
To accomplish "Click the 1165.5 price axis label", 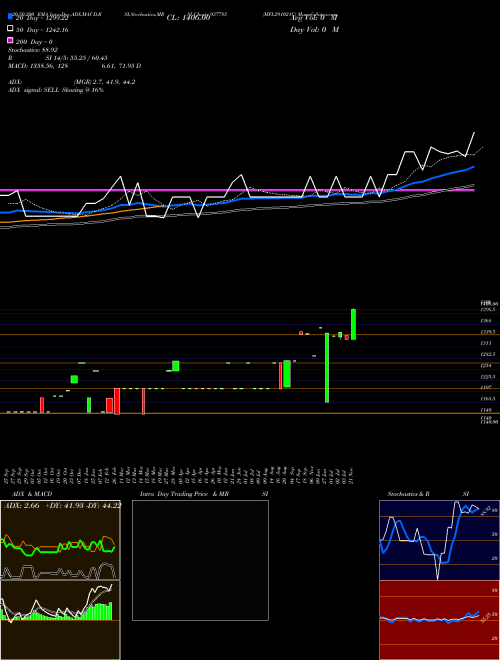I will (488, 398).
